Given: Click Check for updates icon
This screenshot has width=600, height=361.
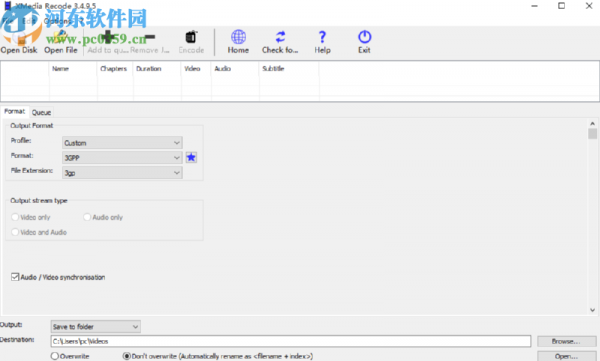Looking at the screenshot, I should point(280,37).
